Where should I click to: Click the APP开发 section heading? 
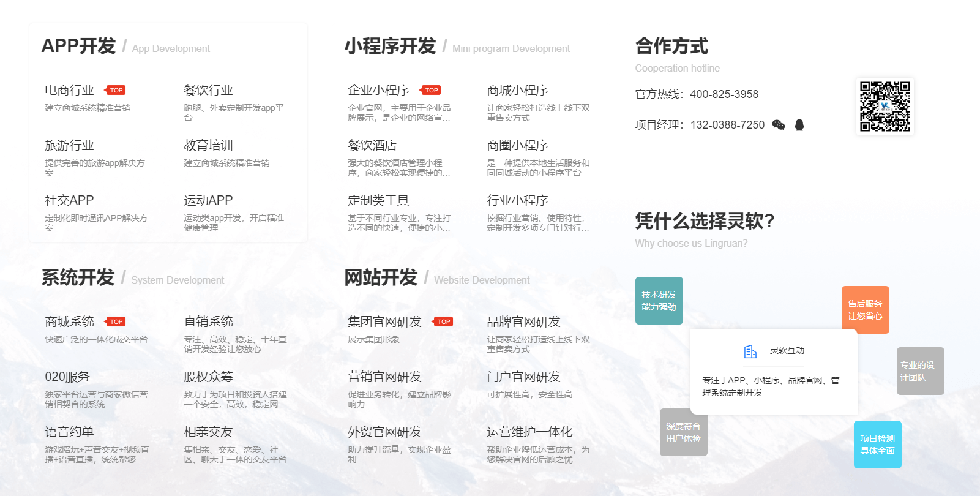tap(78, 46)
